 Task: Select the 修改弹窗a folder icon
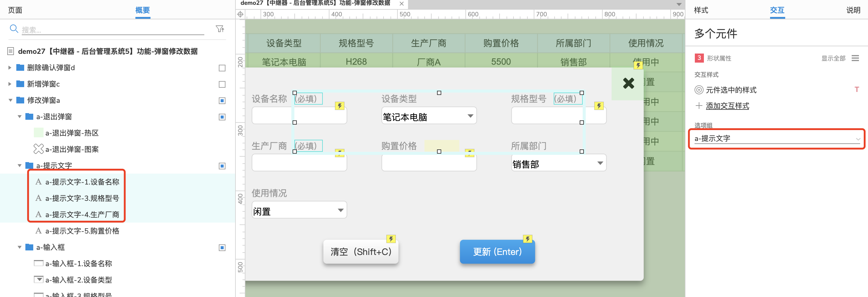(20, 100)
